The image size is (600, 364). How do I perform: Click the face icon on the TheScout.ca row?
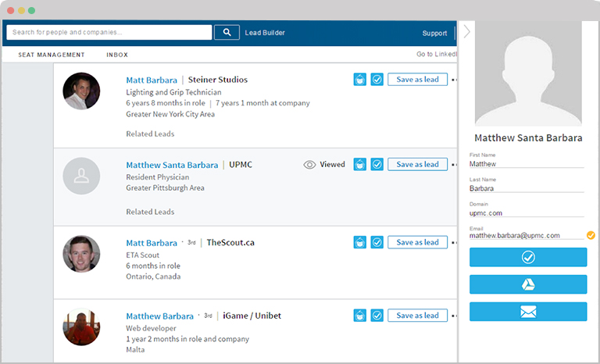(x=360, y=243)
